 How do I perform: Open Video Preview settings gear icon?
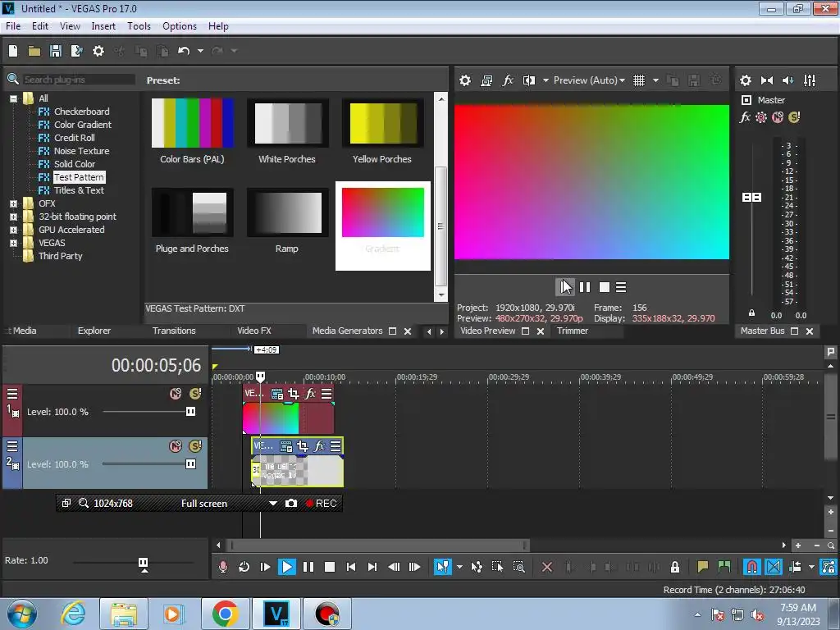(x=465, y=80)
